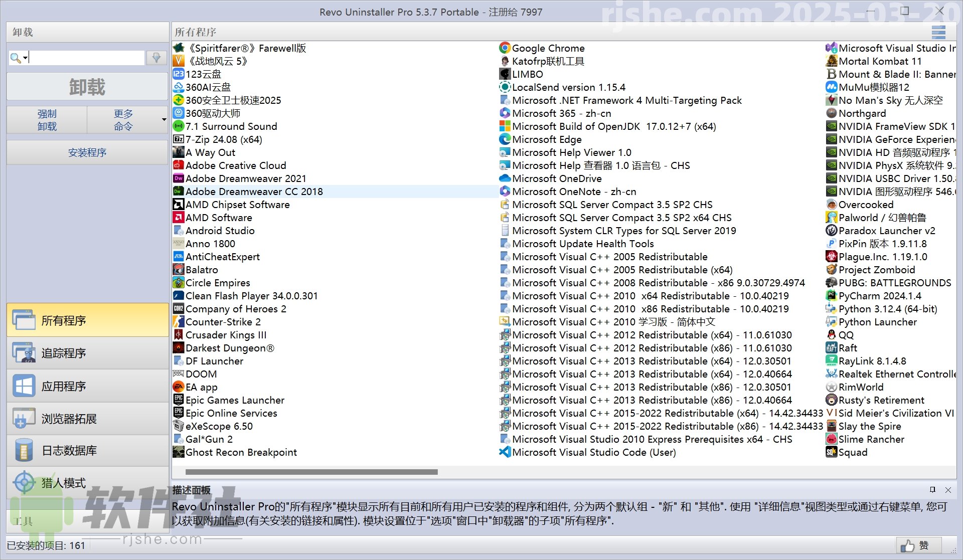963x560 pixels.
Task: Click the 强制卸载 button
Action: 47,120
